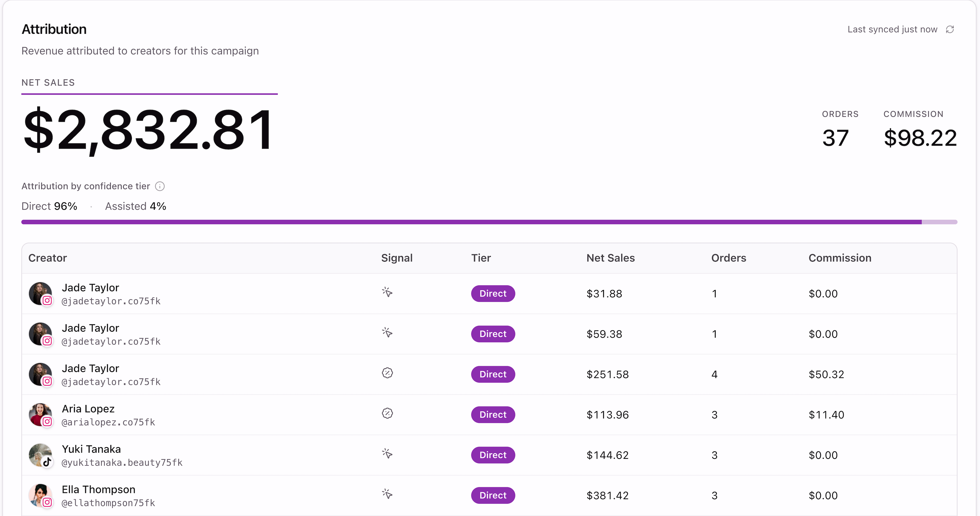
Task: Click the click-signal icon in the $31.88 row
Action: [x=387, y=292]
